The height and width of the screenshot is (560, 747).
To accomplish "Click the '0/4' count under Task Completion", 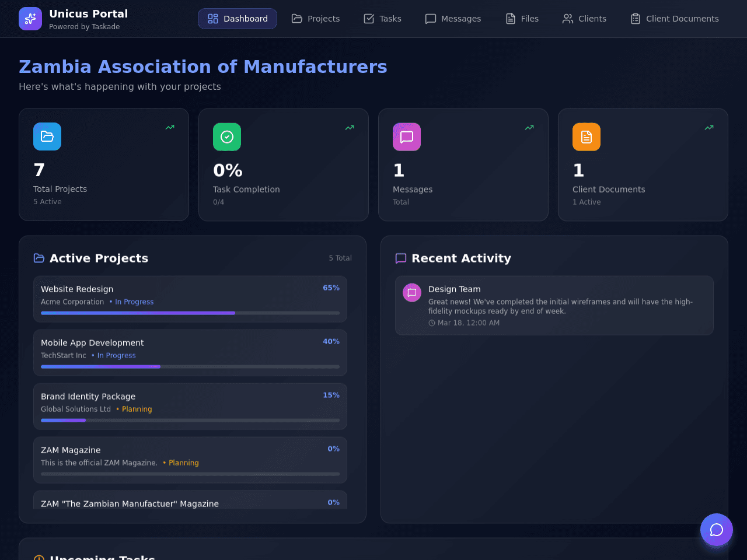I will [x=218, y=202].
